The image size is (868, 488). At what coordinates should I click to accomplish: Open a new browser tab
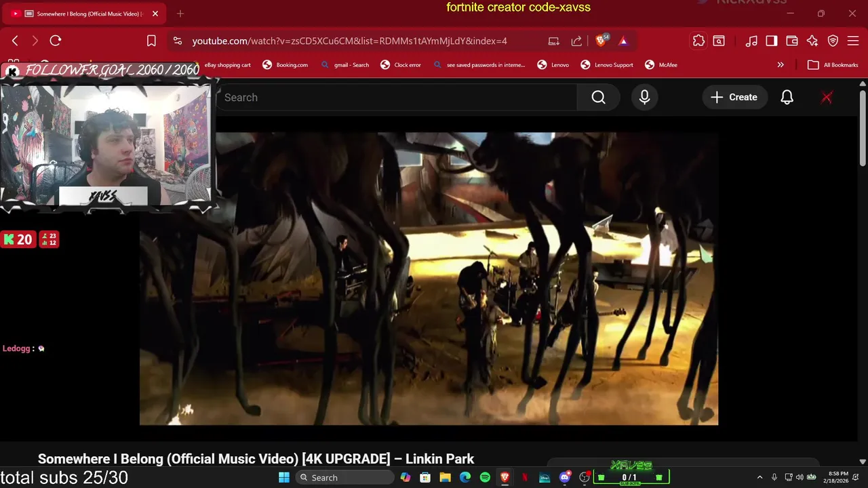tap(180, 14)
